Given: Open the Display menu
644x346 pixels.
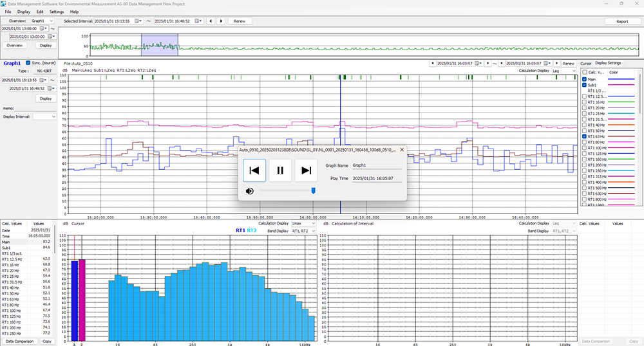Looking at the screenshot, I should 24,12.
